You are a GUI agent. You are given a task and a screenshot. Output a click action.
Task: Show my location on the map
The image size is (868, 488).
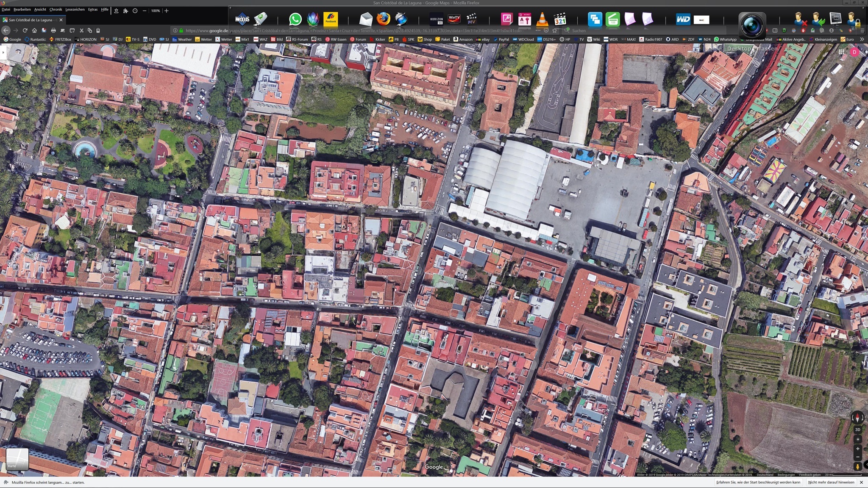coord(857,439)
